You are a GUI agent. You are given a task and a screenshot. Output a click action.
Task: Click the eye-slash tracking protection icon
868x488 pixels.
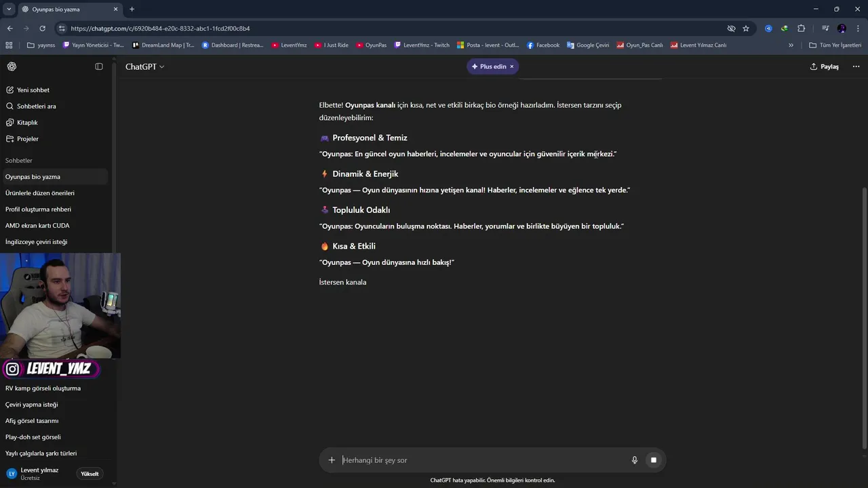731,28
